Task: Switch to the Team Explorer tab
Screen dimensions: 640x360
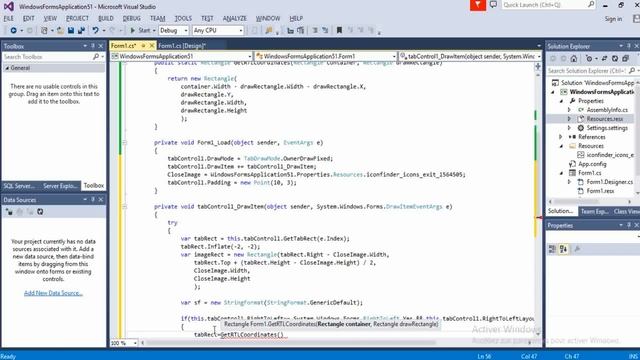Action: pos(594,211)
